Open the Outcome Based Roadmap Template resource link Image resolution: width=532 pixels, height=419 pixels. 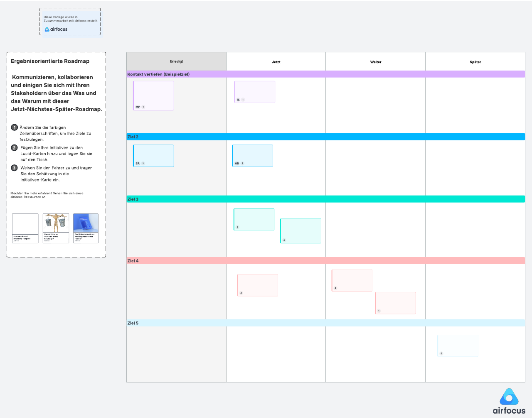pyautogui.click(x=25, y=228)
